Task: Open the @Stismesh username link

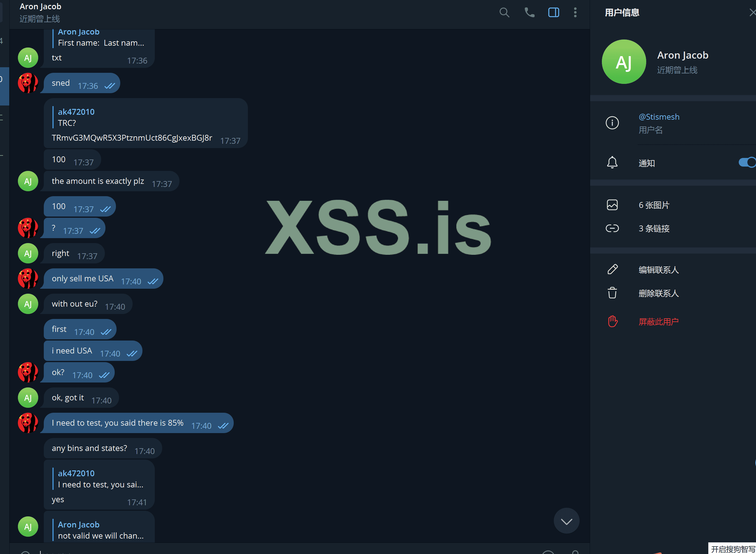Action: click(659, 117)
